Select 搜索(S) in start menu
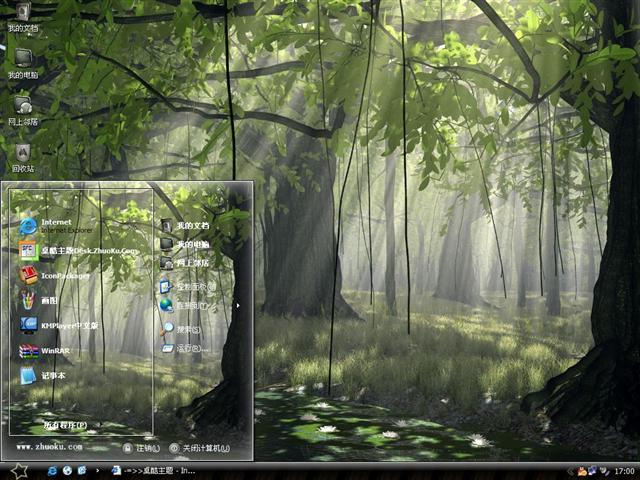The width and height of the screenshot is (640, 480). (186, 328)
